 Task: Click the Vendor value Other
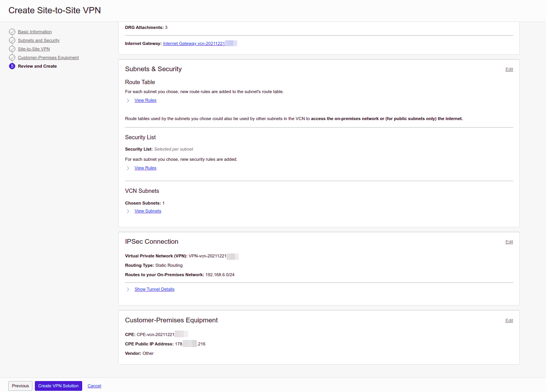148,353
